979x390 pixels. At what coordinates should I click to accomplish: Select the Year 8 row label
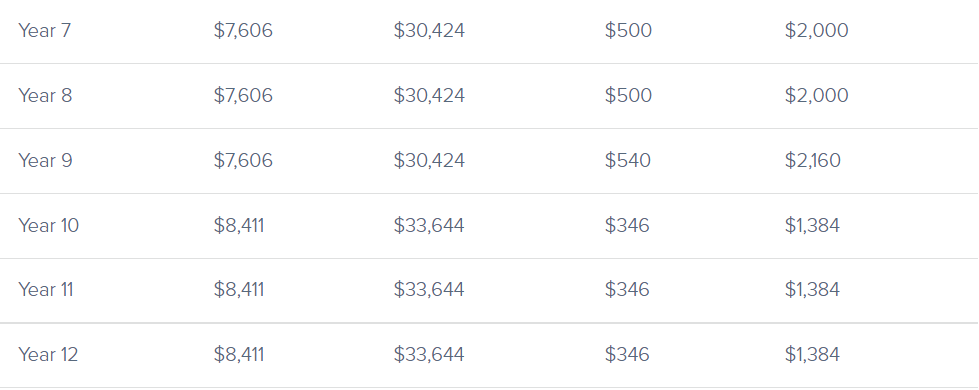pos(45,95)
